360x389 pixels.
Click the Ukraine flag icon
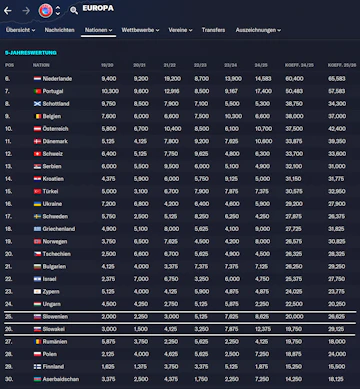pyautogui.click(x=37, y=204)
